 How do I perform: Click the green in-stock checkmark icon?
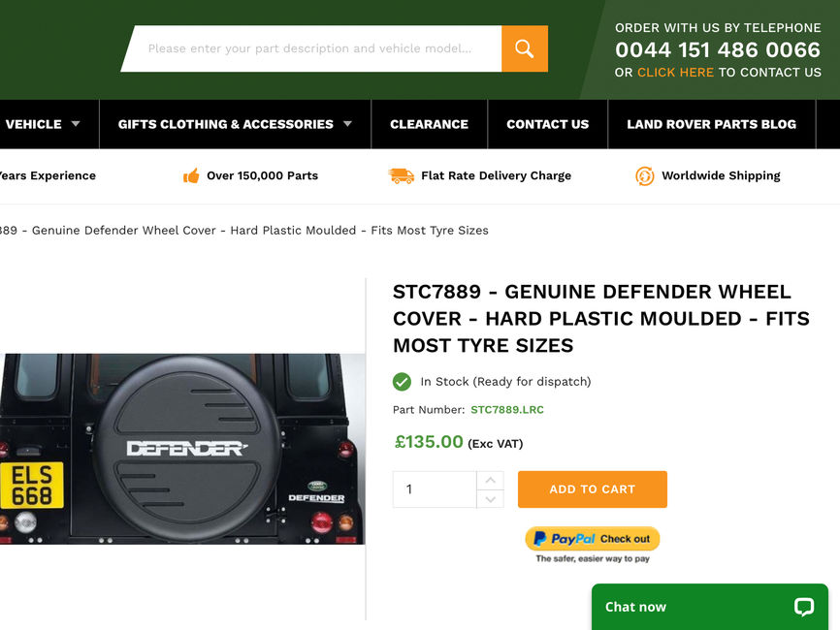click(x=402, y=382)
